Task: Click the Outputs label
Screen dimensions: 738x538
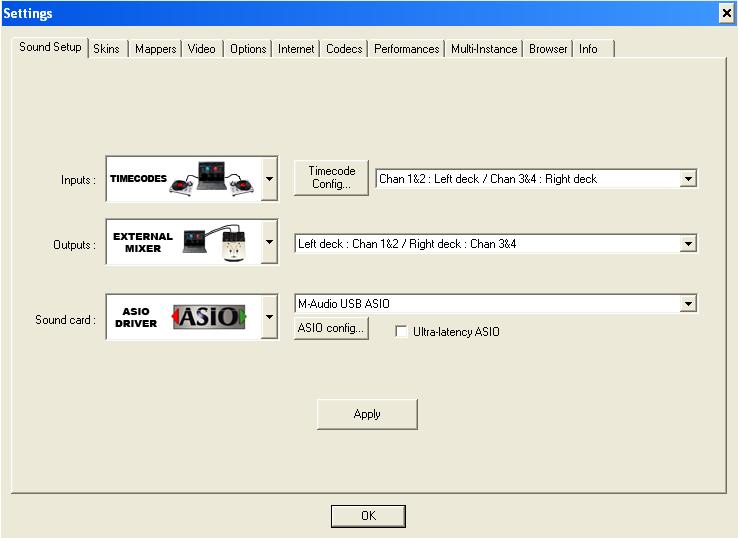Action: click(74, 245)
